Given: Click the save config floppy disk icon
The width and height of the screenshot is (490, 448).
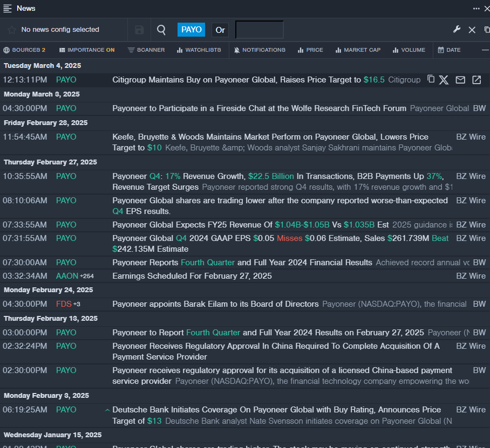Looking at the screenshot, I should [139, 30].
